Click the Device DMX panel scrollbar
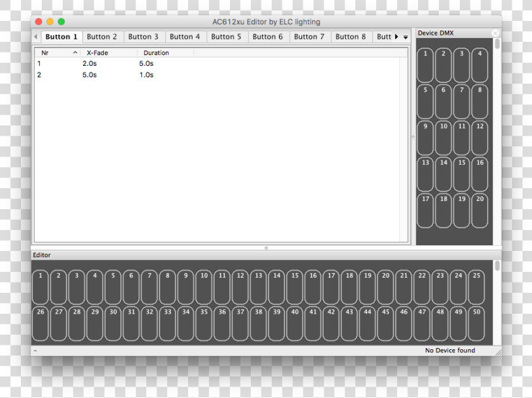 point(497,44)
